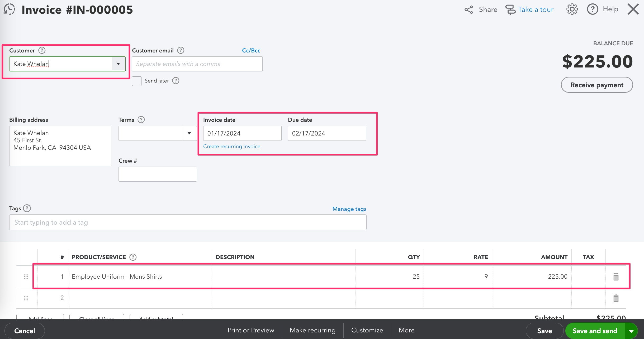The height and width of the screenshot is (339, 644).
Task: Click the Manage tags link
Action: (349, 209)
